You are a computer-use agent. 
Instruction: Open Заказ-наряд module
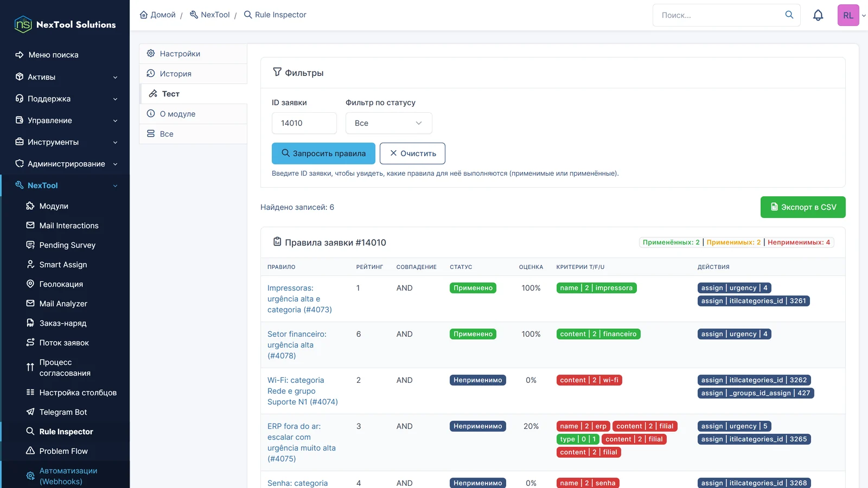tap(63, 323)
